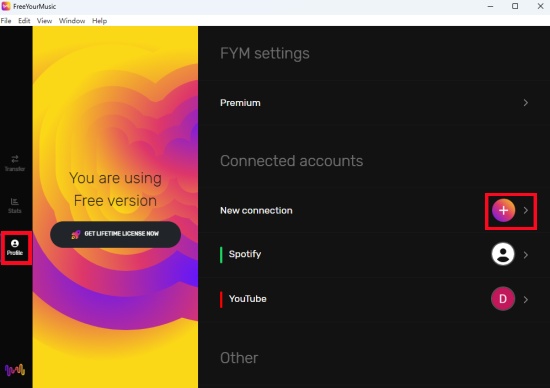Click the Other section heading

tap(239, 358)
